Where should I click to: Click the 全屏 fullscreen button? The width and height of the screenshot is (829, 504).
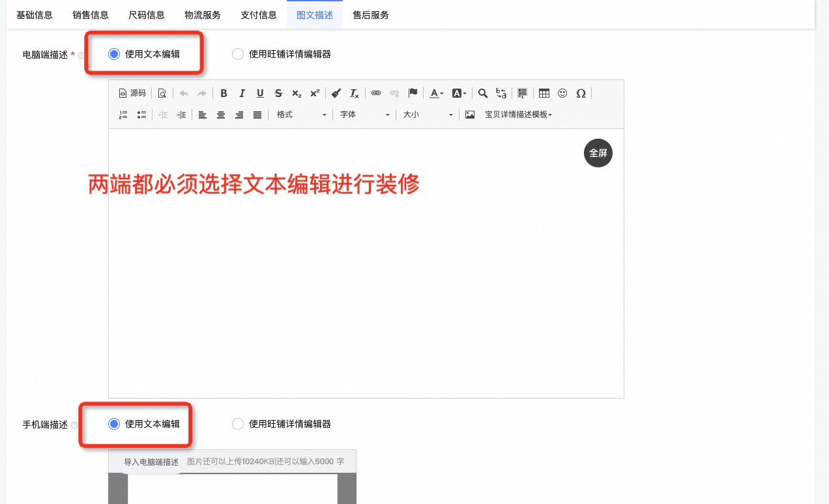click(x=598, y=153)
